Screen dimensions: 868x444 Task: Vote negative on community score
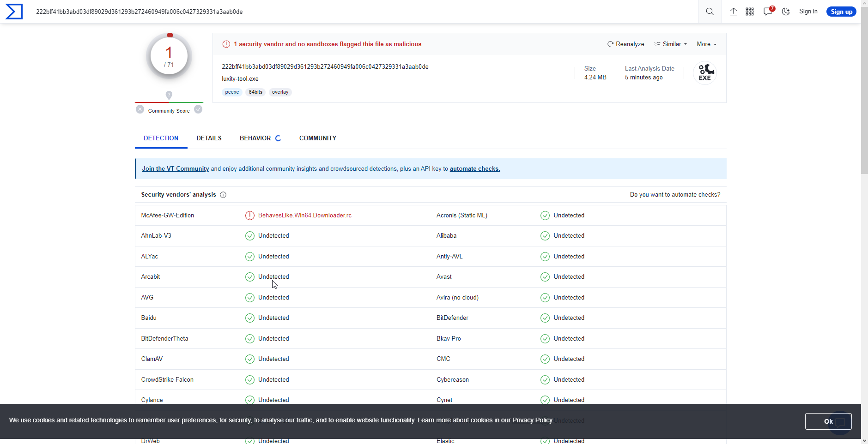pyautogui.click(x=140, y=109)
